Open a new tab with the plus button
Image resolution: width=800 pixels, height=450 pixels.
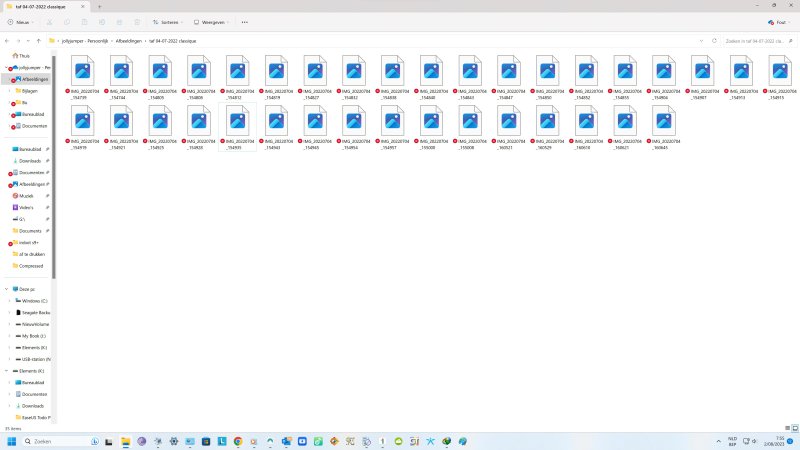[101, 6]
